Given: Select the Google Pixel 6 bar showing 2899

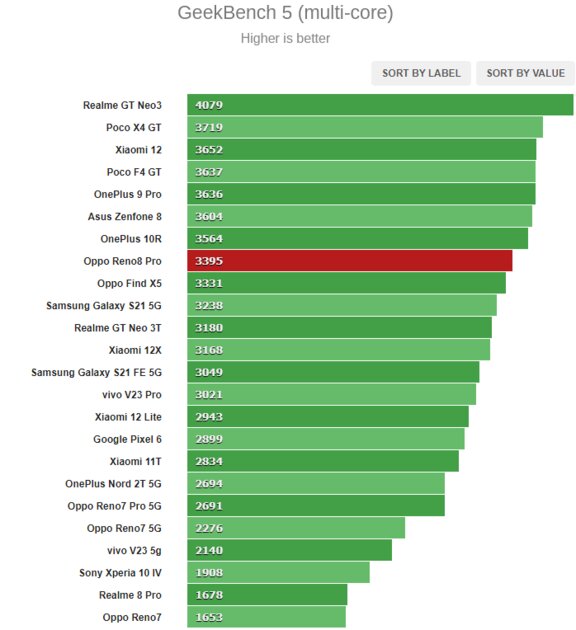Looking at the screenshot, I should [x=326, y=439].
